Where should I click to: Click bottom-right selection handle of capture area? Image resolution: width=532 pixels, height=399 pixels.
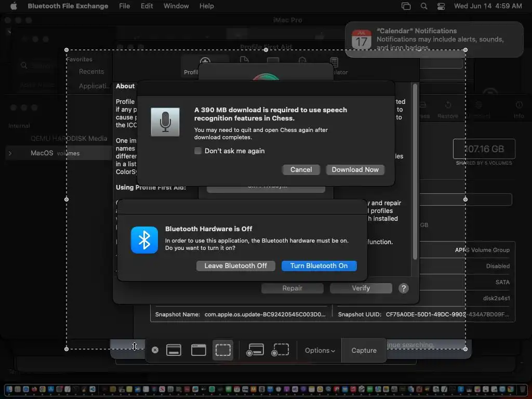coord(465,349)
